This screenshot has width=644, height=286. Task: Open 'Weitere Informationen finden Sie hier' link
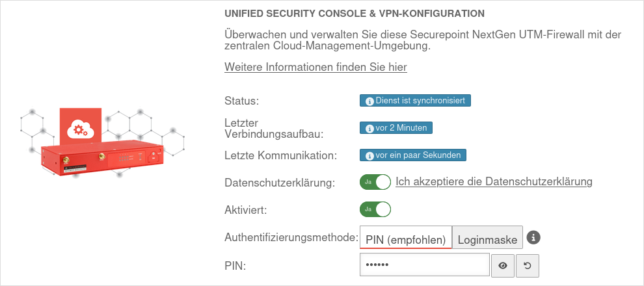click(315, 67)
